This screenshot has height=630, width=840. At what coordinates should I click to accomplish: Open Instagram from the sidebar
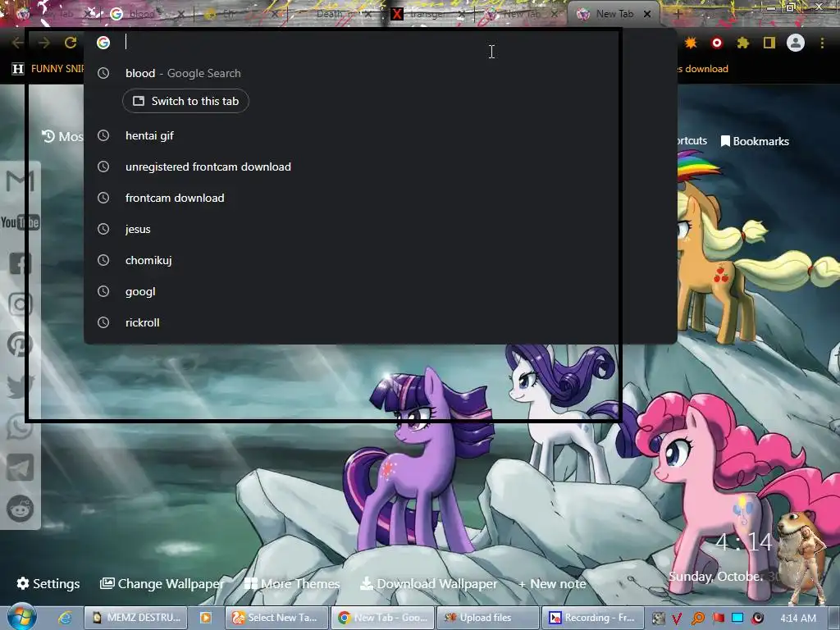(x=21, y=304)
